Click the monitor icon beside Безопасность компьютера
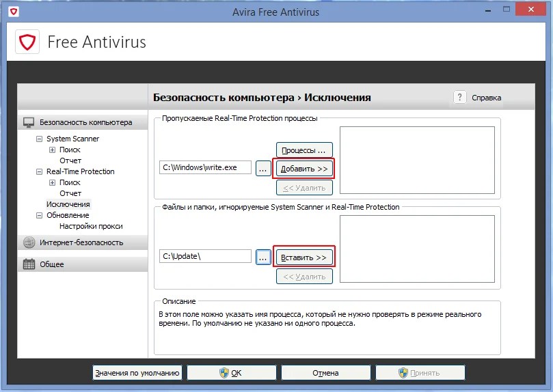The image size is (553, 392). pyautogui.click(x=29, y=123)
